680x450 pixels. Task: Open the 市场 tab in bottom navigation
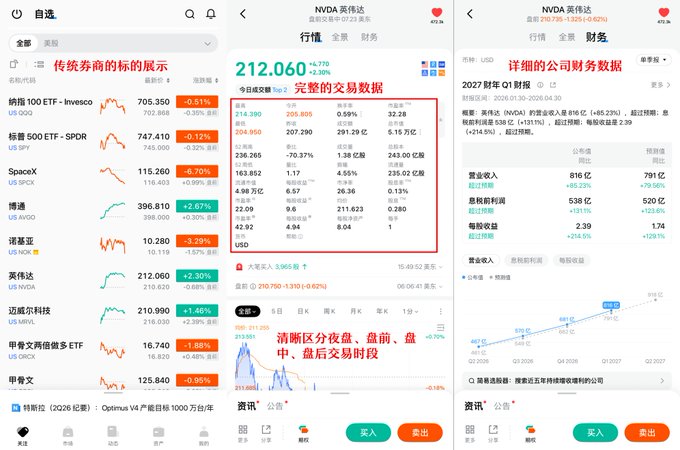click(68, 435)
